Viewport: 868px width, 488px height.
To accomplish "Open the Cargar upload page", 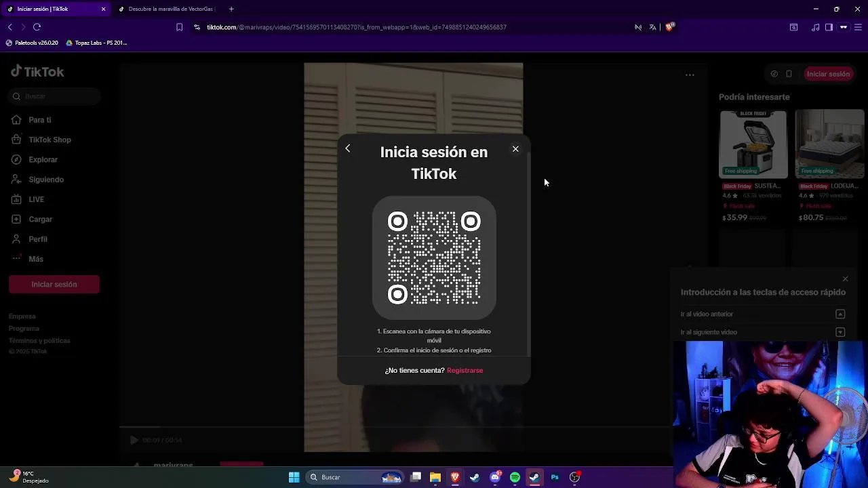I will (32, 219).
